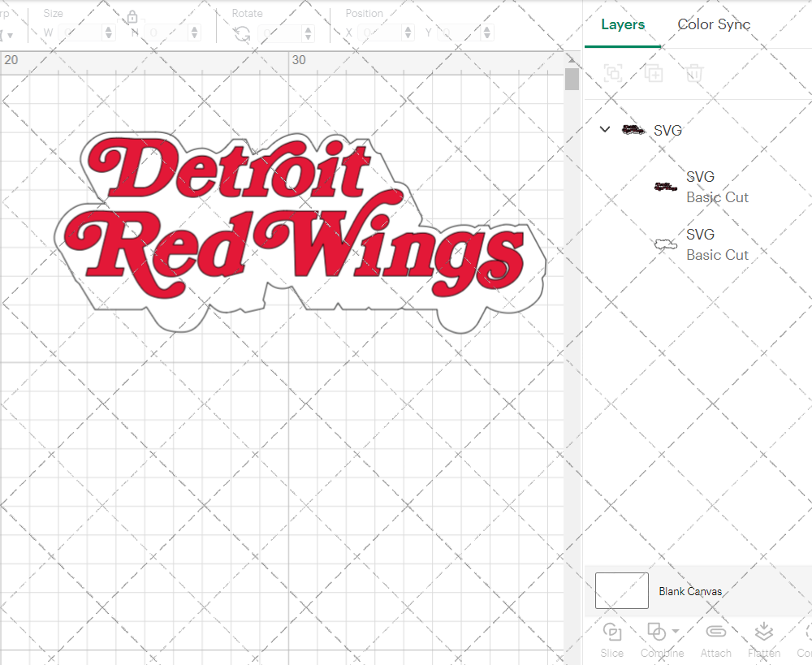Switch to the Color Sync tab
This screenshot has height=665, width=812.
click(714, 25)
